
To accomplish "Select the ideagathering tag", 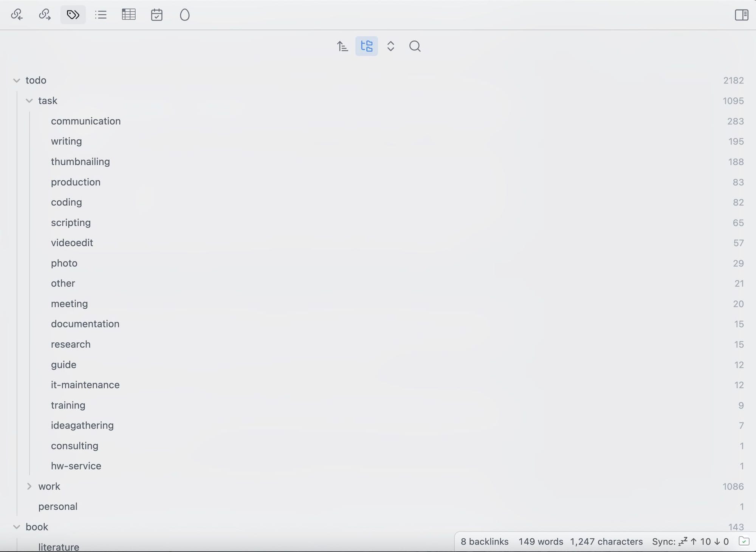I will pyautogui.click(x=82, y=425).
